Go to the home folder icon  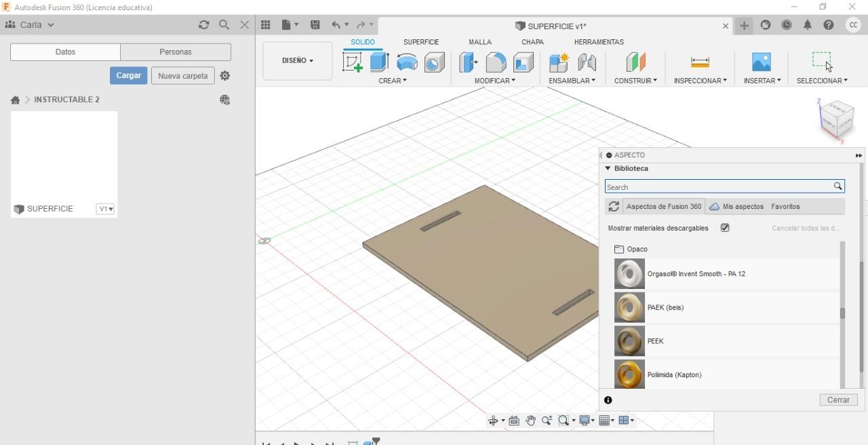(x=15, y=100)
